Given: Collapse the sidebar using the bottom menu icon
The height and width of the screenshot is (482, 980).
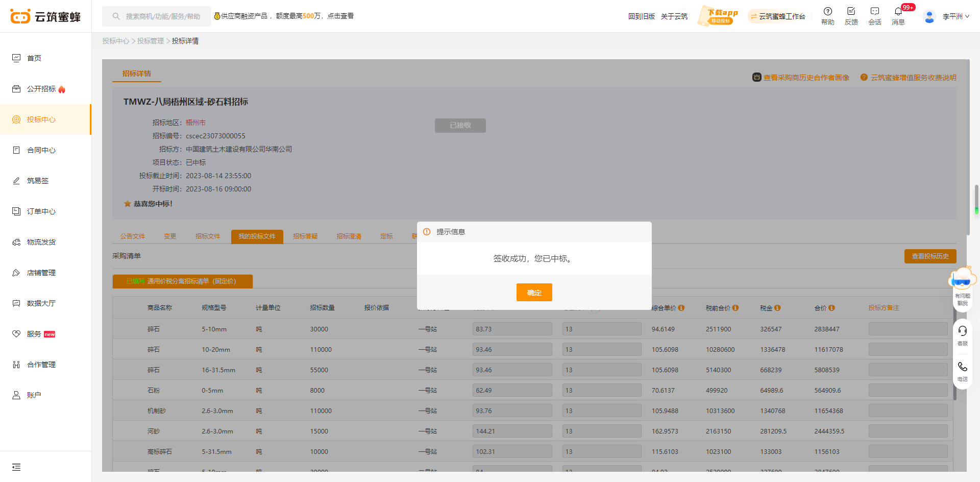Looking at the screenshot, I should coord(16,467).
